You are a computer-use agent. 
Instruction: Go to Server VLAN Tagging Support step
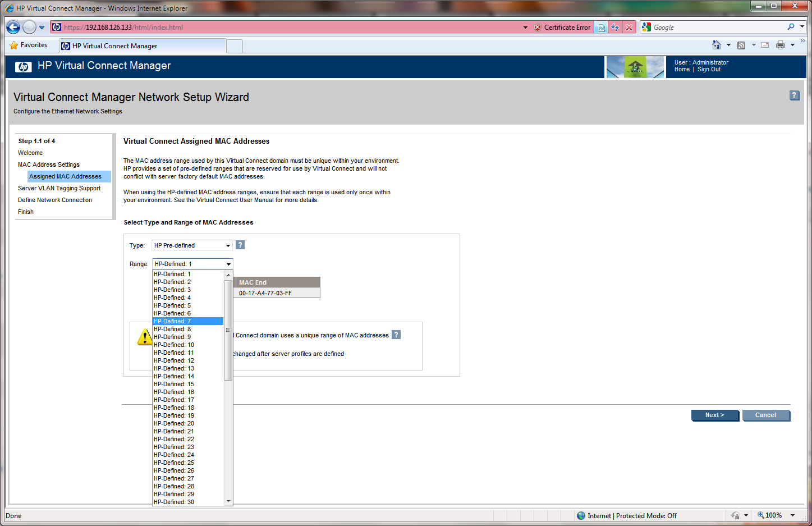(59, 188)
